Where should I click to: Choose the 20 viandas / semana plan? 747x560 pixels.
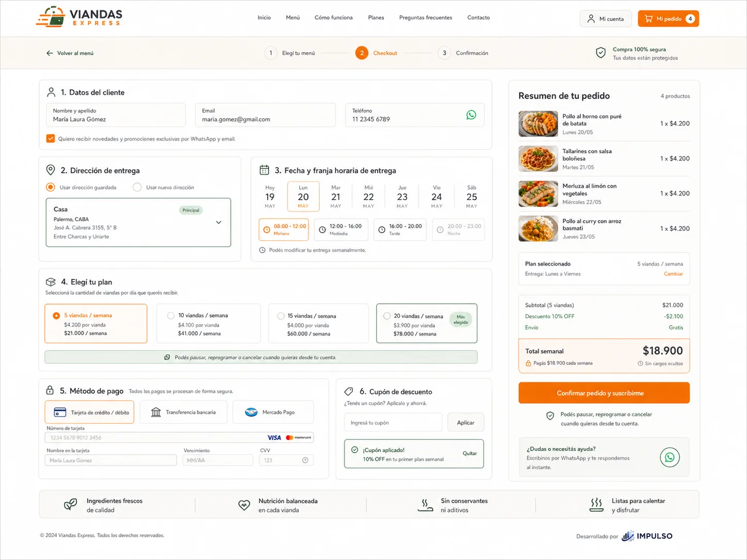pyautogui.click(x=427, y=324)
